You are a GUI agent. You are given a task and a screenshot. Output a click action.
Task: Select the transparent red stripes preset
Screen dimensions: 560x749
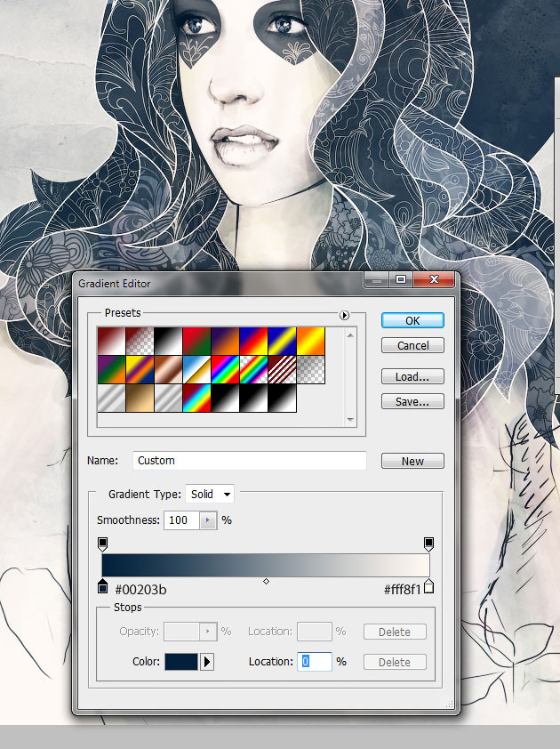[x=282, y=370]
